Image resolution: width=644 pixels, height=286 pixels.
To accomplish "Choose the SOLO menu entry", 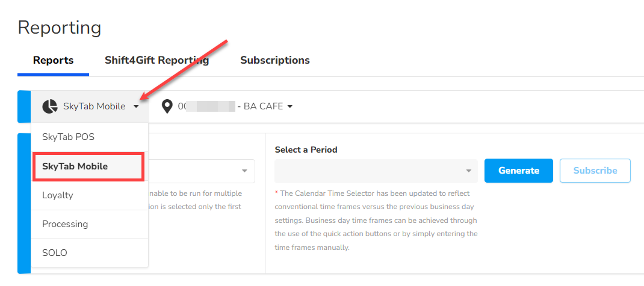I will (x=55, y=252).
